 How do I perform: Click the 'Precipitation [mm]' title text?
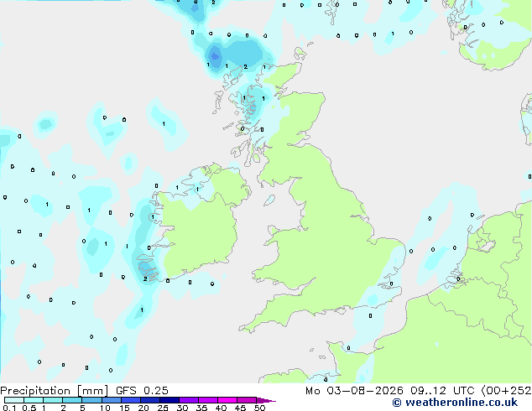point(55,391)
